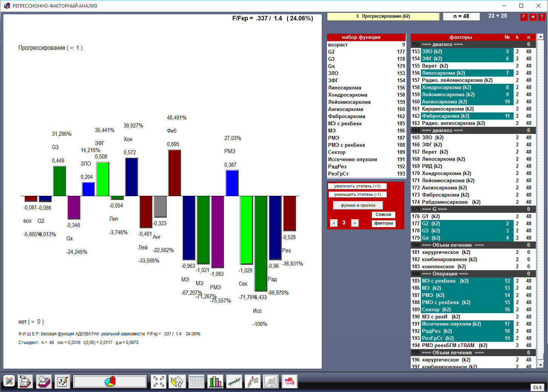This screenshot has width=548, height=392.
Task: Click the pencil and ruler icon
Action: [x=9, y=381]
